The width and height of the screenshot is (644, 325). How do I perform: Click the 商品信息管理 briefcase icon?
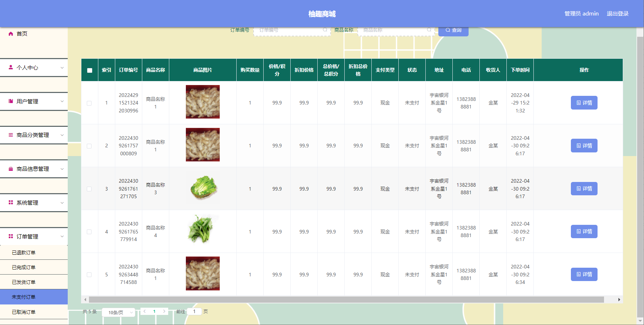(11, 169)
